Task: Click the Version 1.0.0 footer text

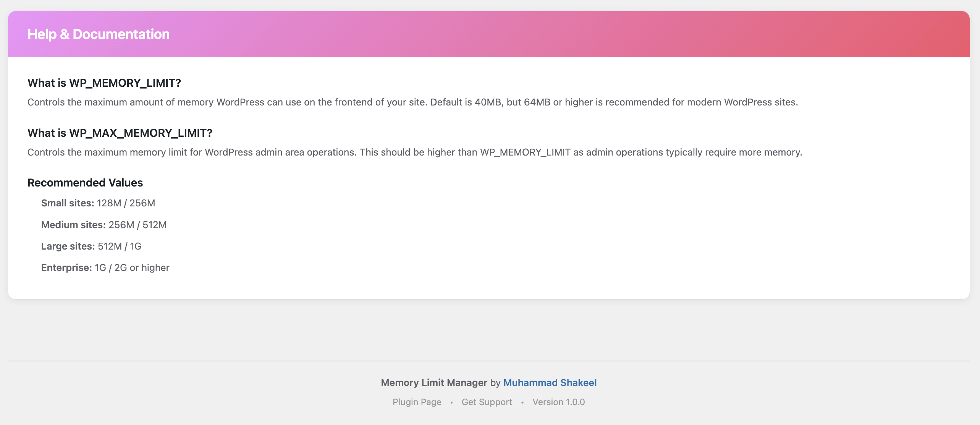Action: pyautogui.click(x=558, y=402)
